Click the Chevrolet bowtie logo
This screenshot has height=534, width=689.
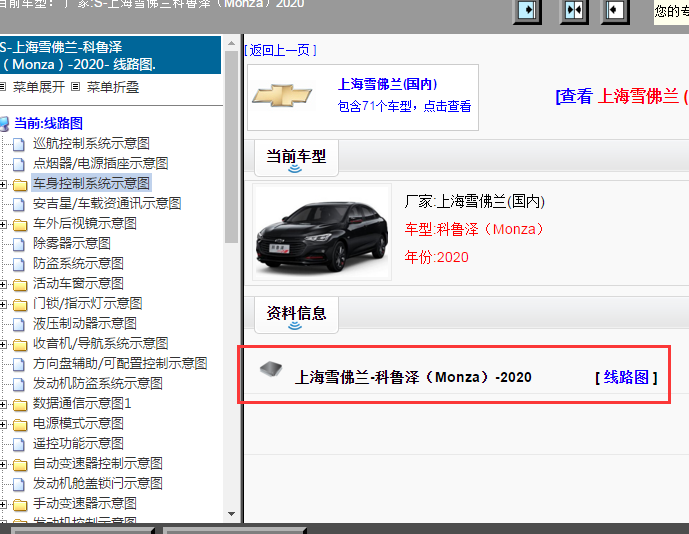pyautogui.click(x=282, y=95)
